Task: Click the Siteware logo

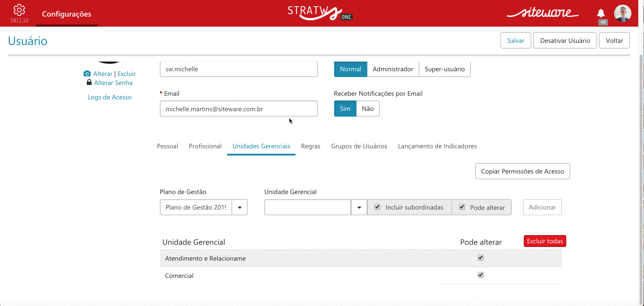Action: click(x=542, y=13)
